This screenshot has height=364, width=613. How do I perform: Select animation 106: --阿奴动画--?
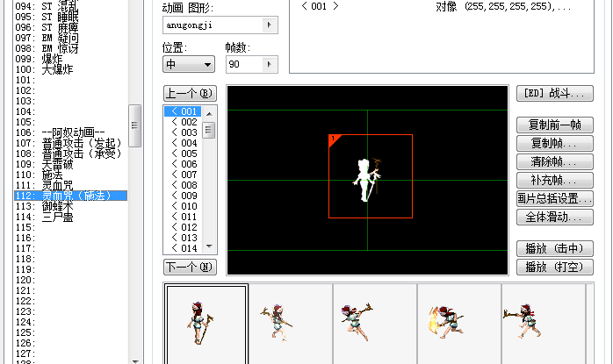(71, 132)
